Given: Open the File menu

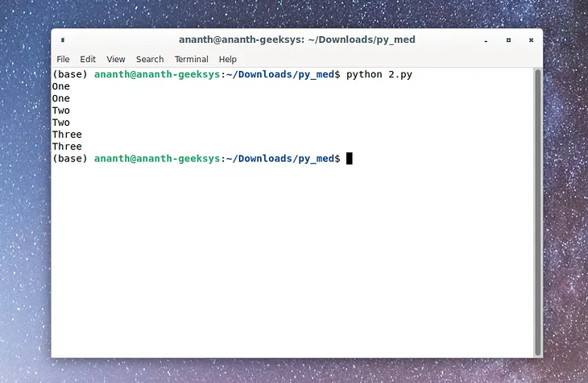Looking at the screenshot, I should pyautogui.click(x=63, y=60).
